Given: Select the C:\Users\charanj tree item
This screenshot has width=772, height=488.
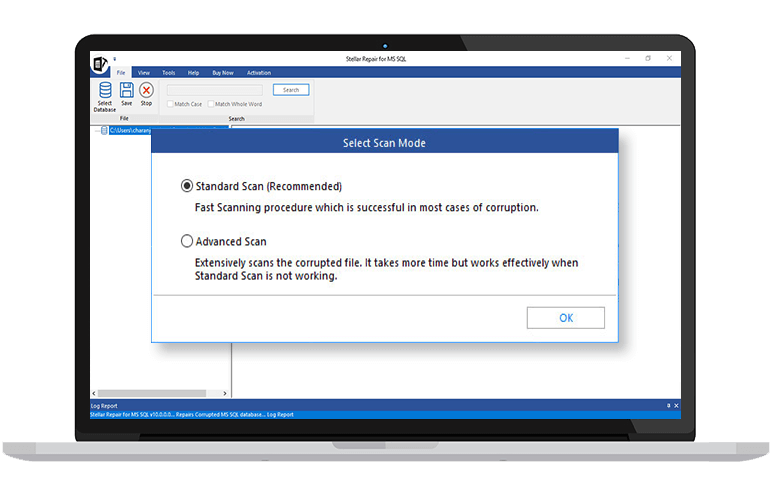Looking at the screenshot, I should 130,130.
